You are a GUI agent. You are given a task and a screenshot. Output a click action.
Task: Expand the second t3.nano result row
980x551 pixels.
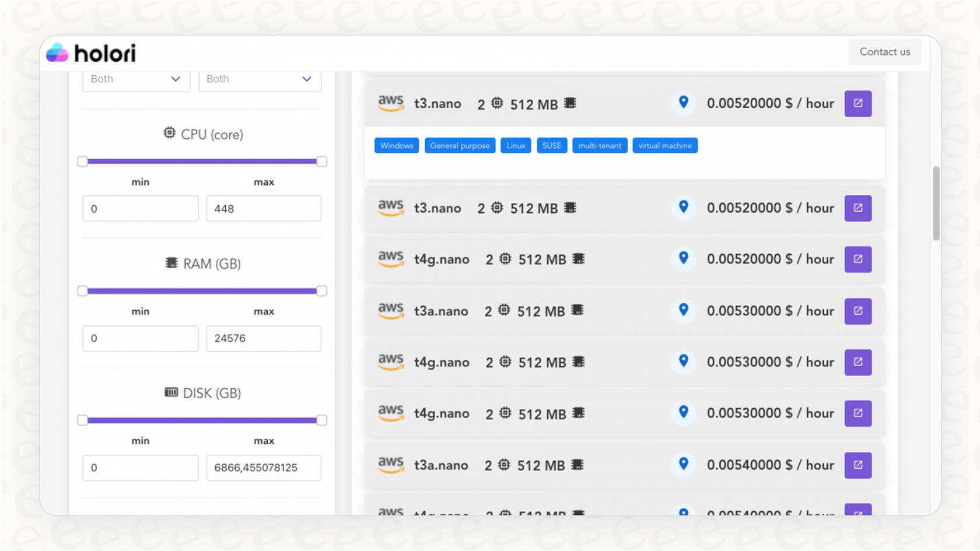583,208
